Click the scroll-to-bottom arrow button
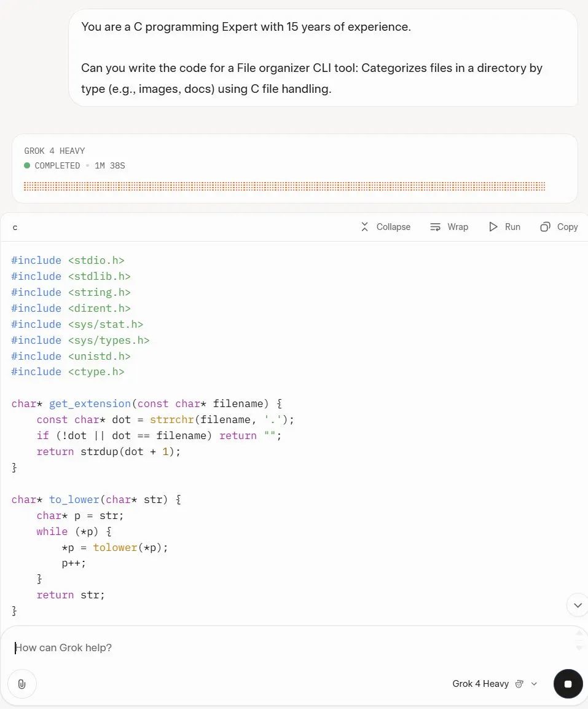 click(577, 605)
